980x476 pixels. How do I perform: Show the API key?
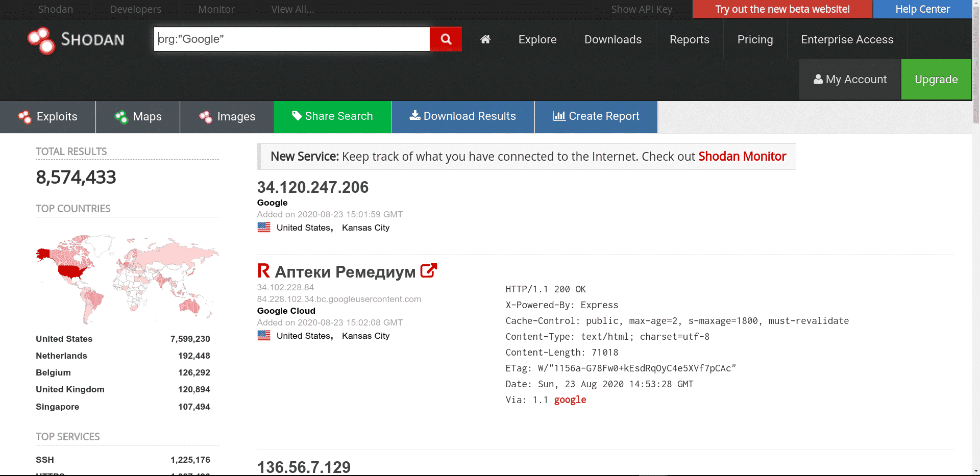642,9
